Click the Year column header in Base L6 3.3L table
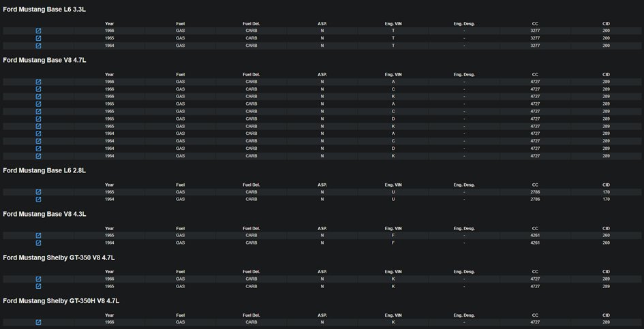This screenshot has height=329, width=644. pos(109,23)
